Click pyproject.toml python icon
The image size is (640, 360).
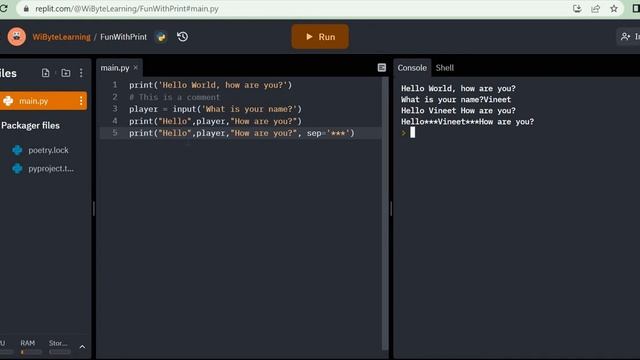point(17,169)
